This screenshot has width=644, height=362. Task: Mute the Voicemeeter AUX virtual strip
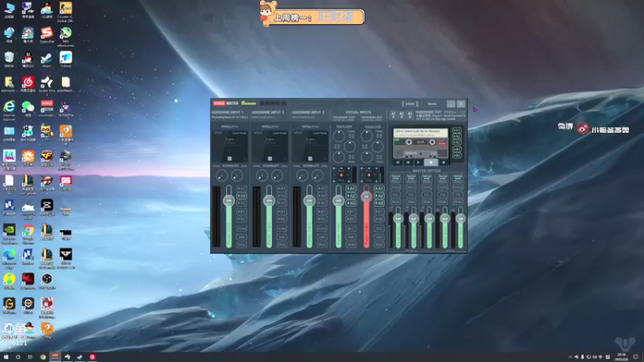coord(379,245)
